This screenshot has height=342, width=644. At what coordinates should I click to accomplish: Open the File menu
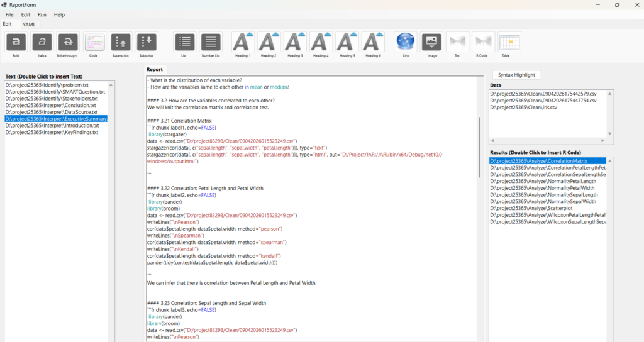coord(9,14)
